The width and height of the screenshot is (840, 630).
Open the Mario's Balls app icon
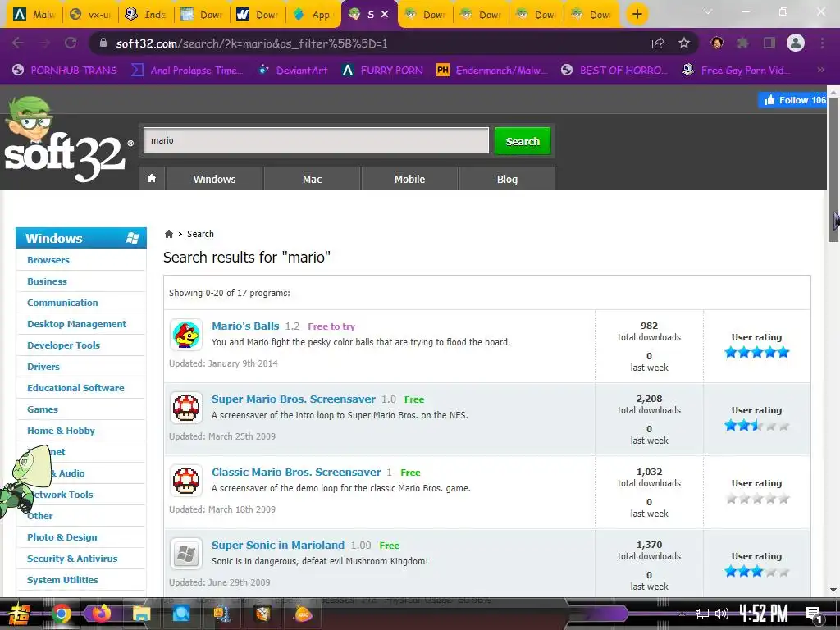[186, 335]
